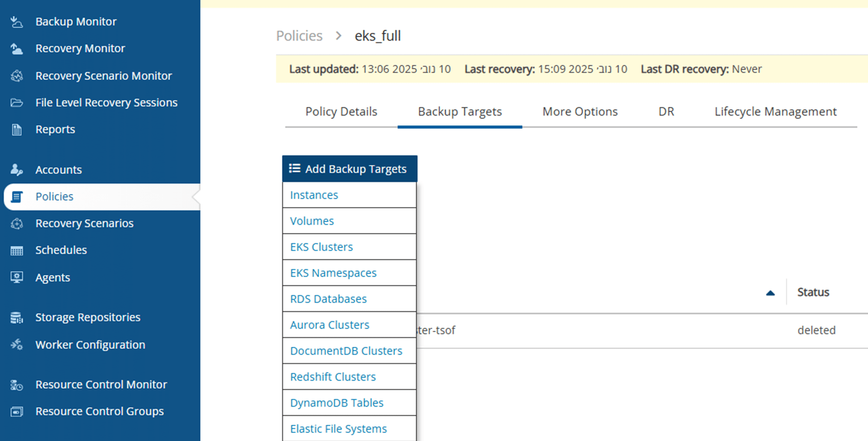Screen dimensions: 868x441
Task: Click the Agents monitor icon
Action: (x=17, y=277)
